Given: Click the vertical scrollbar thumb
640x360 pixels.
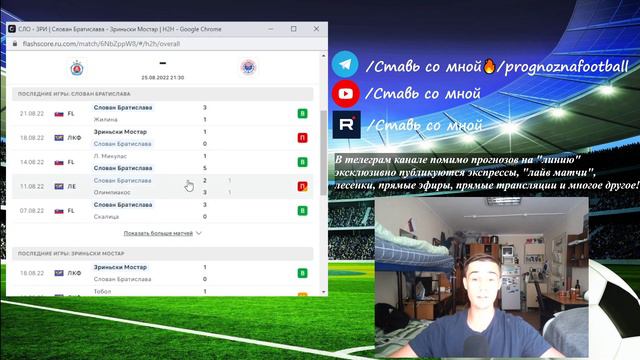Looking at the screenshot, I should click(x=324, y=153).
